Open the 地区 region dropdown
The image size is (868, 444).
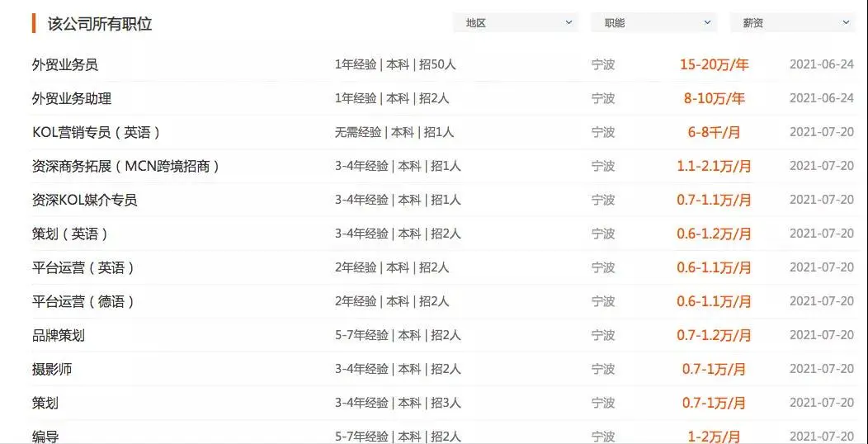tap(516, 23)
